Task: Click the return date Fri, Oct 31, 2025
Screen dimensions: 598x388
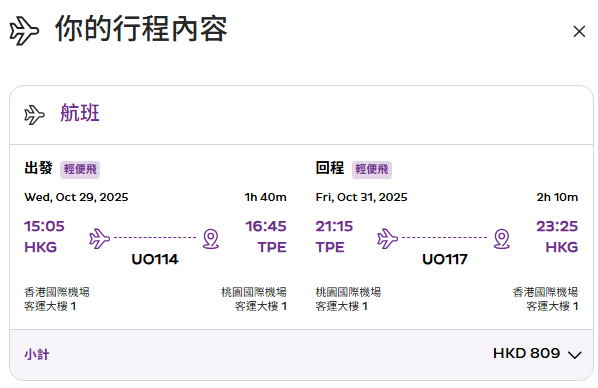Action: pyautogui.click(x=362, y=197)
